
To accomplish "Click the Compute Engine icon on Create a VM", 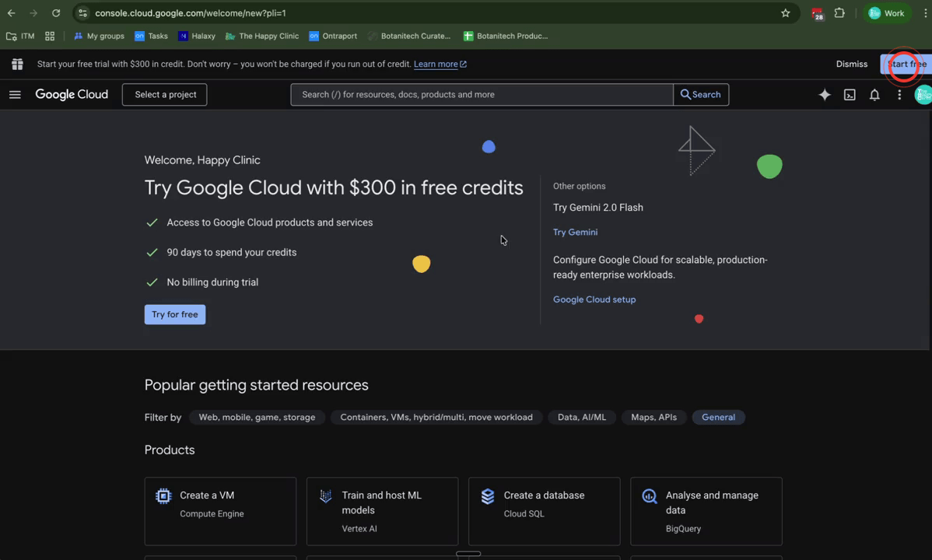I will (163, 495).
